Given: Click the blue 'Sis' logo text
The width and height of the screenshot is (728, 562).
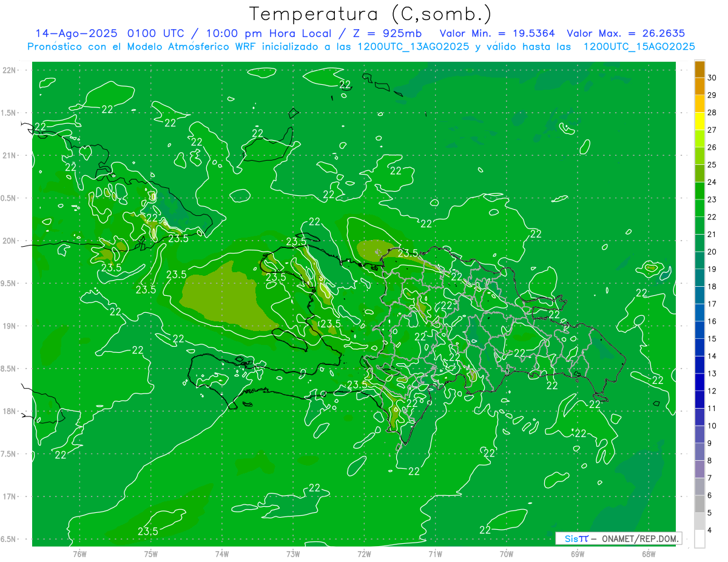Looking at the screenshot, I should click(x=571, y=538).
